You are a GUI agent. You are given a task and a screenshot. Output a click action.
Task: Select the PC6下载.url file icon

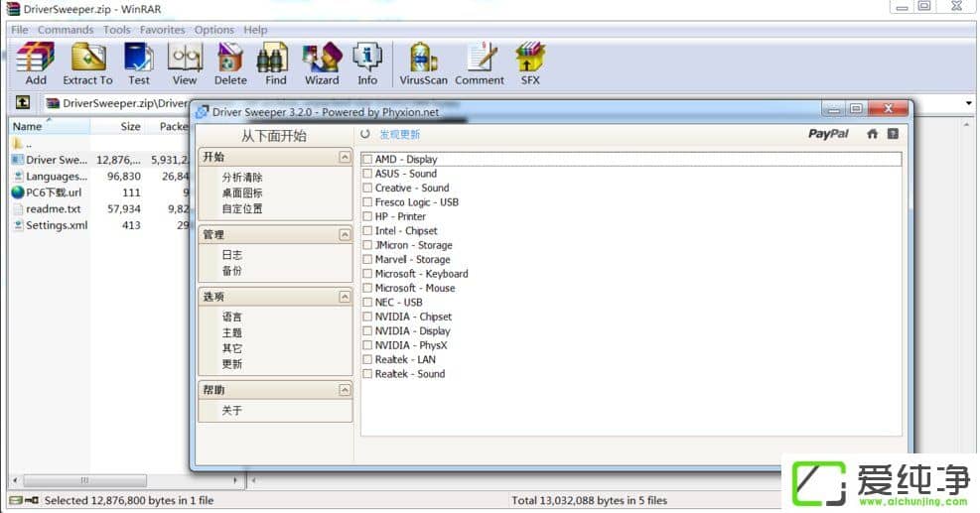coord(18,192)
